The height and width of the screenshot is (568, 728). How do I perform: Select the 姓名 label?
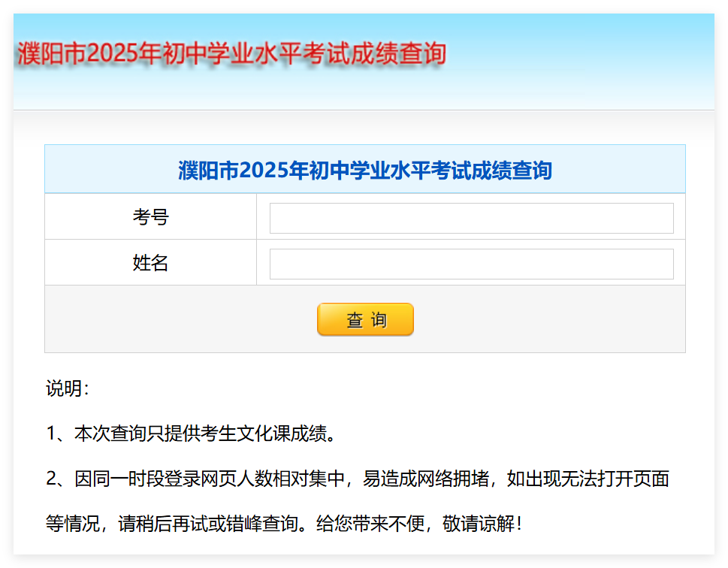click(150, 263)
